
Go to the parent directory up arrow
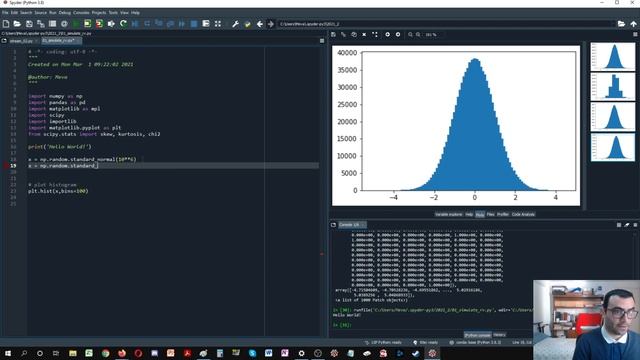click(x=633, y=24)
